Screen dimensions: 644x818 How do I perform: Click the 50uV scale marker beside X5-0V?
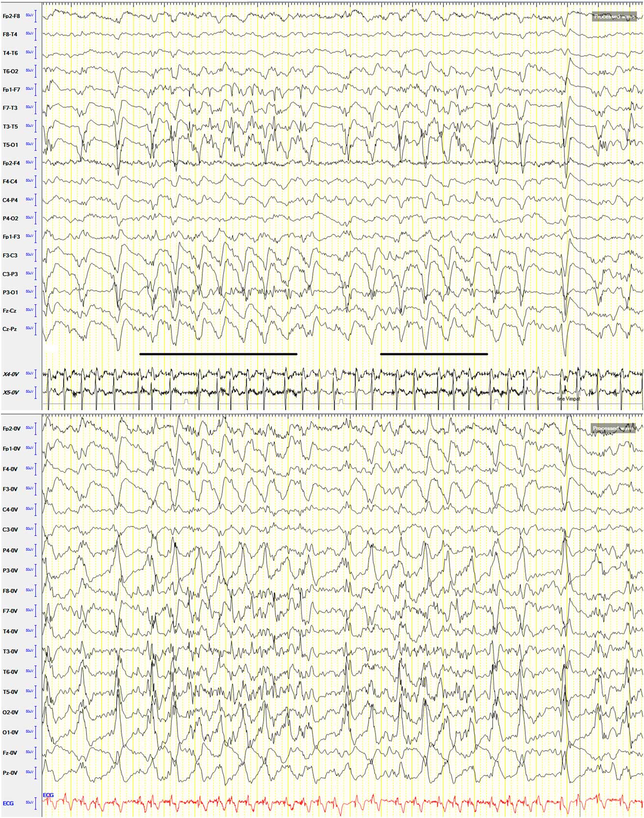(29, 393)
